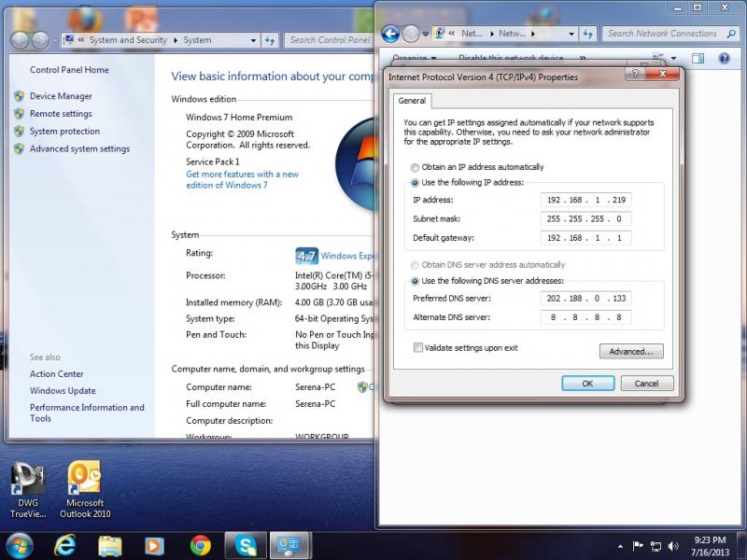747x560 pixels.
Task: Open DWG TrueView desktop shortcut
Action: 28,490
